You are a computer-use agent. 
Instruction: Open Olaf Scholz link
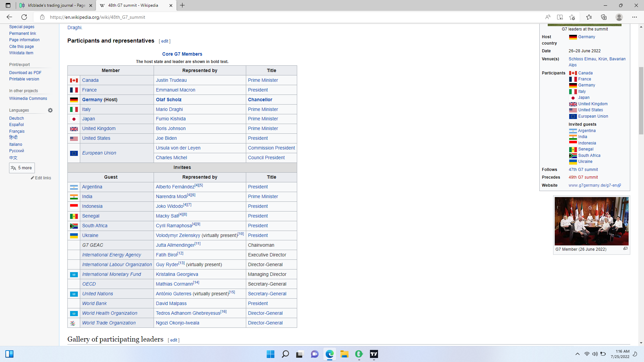(168, 100)
